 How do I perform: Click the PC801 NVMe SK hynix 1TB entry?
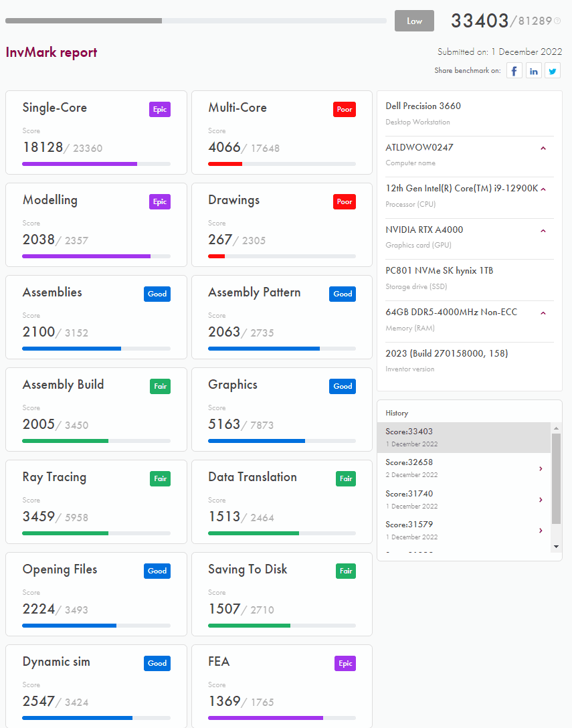(440, 271)
